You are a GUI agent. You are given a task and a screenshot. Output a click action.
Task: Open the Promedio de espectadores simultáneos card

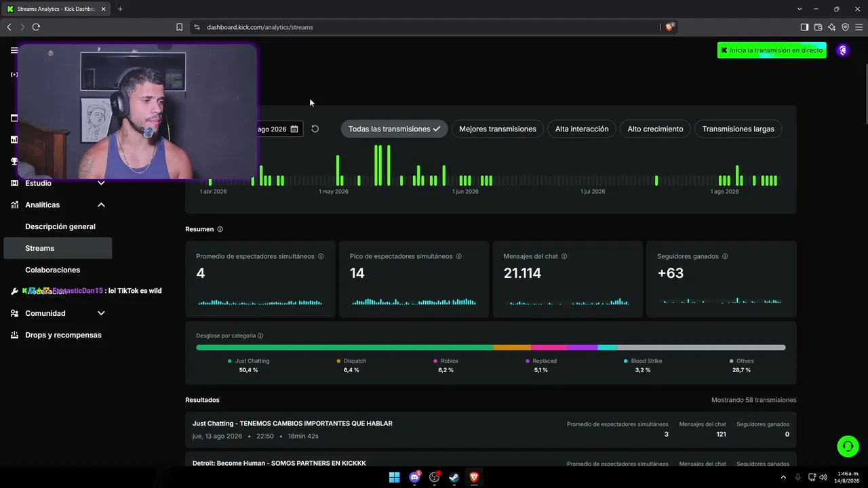tap(260, 279)
